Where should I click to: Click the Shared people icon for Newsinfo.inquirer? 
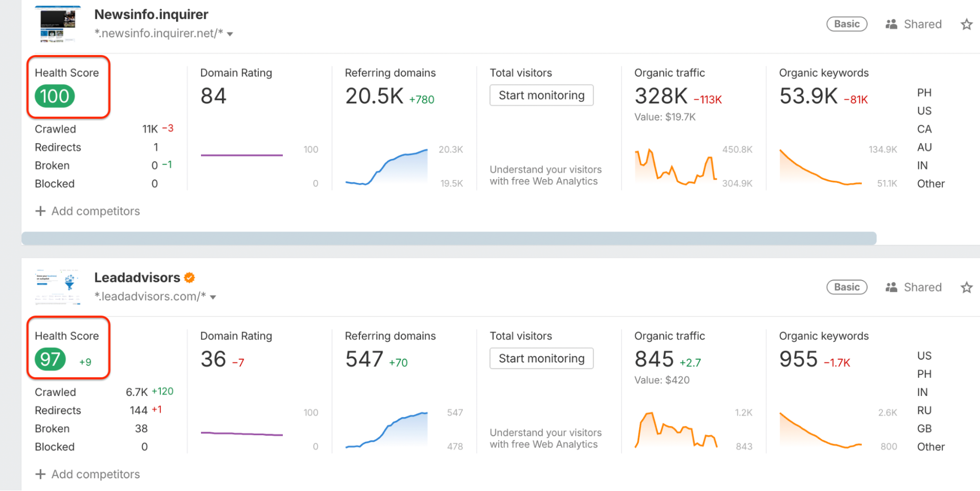coord(891,24)
